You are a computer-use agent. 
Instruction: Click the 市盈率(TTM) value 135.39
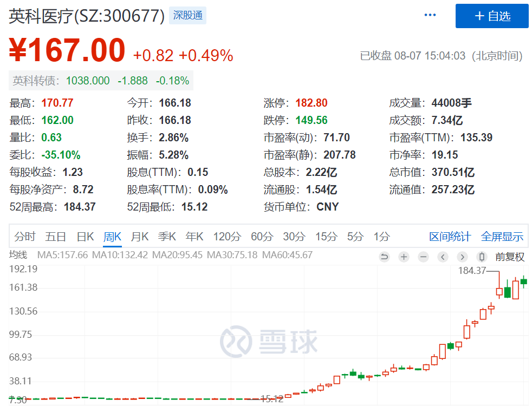point(476,137)
